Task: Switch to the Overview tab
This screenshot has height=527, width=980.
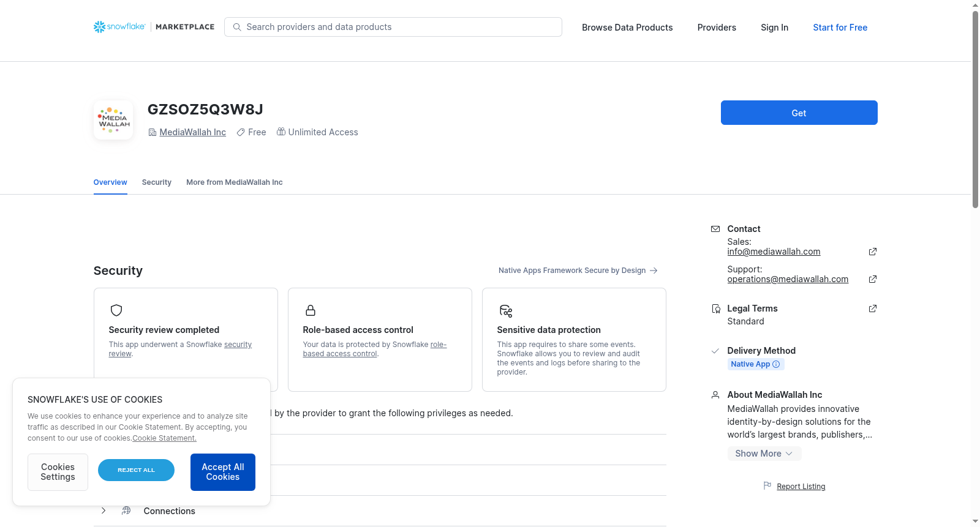Action: coord(110,182)
